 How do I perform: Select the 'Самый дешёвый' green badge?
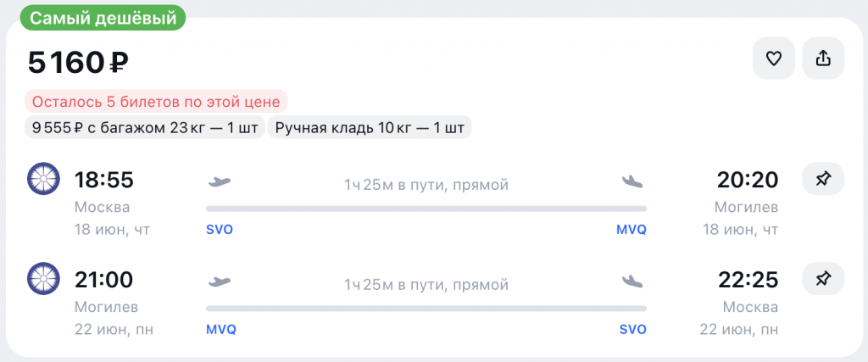(x=97, y=17)
